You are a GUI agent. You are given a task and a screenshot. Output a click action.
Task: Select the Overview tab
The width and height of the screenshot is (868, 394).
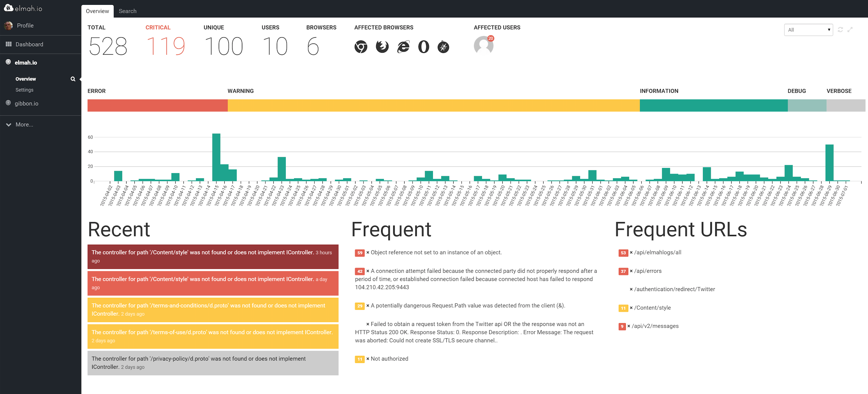97,10
